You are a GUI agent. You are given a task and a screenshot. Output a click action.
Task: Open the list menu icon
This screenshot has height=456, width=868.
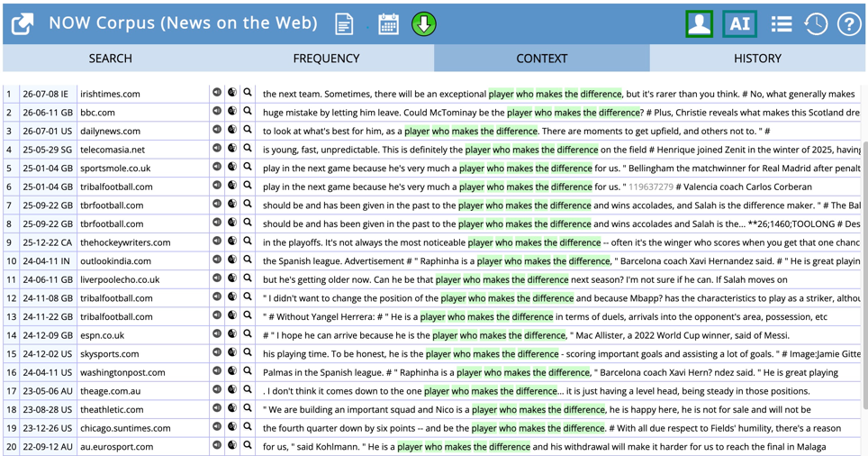point(781,23)
